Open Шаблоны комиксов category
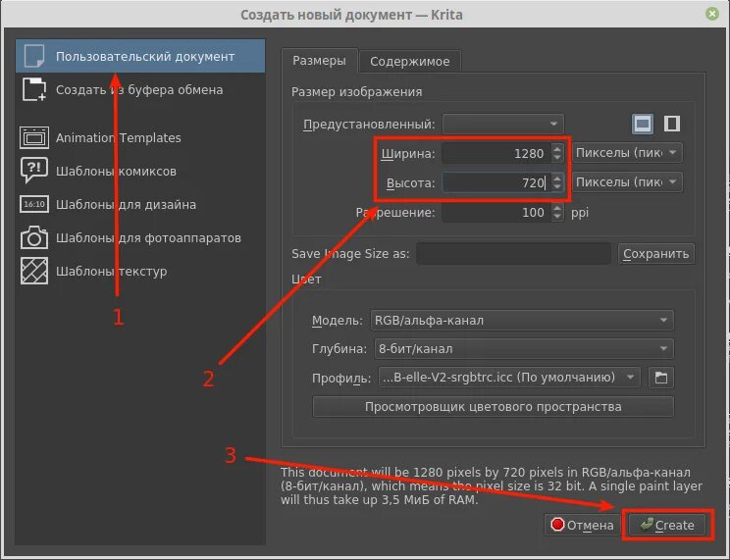This screenshot has width=730, height=560. [140, 171]
